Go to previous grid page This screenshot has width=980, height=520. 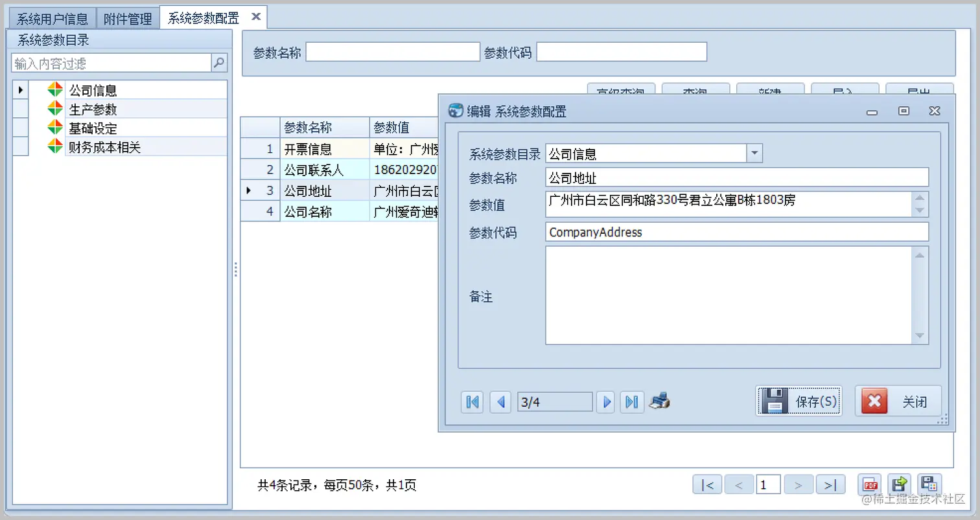(x=739, y=484)
